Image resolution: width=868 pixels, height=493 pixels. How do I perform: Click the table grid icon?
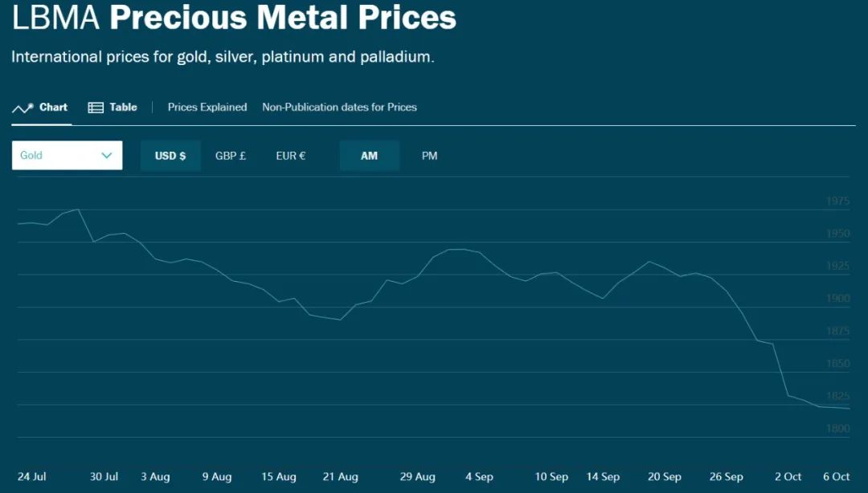[96, 108]
